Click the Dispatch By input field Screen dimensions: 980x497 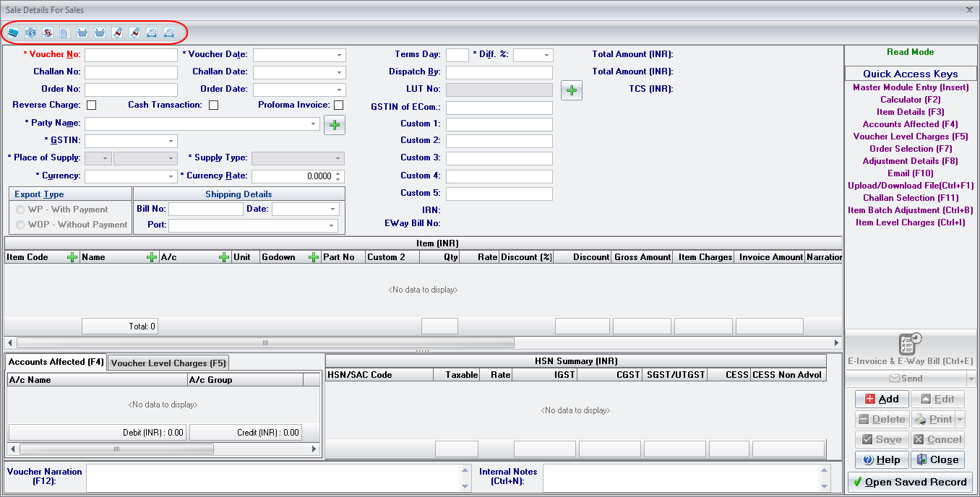(x=499, y=72)
